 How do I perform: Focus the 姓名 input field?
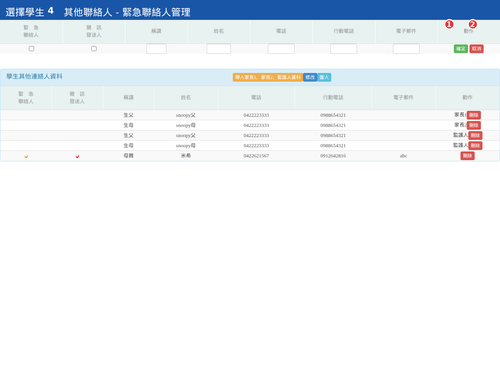click(x=219, y=49)
